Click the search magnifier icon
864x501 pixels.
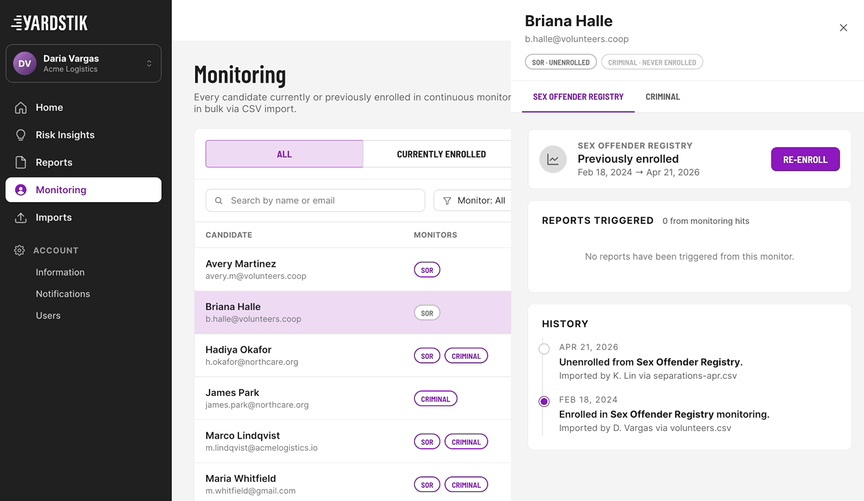219,201
